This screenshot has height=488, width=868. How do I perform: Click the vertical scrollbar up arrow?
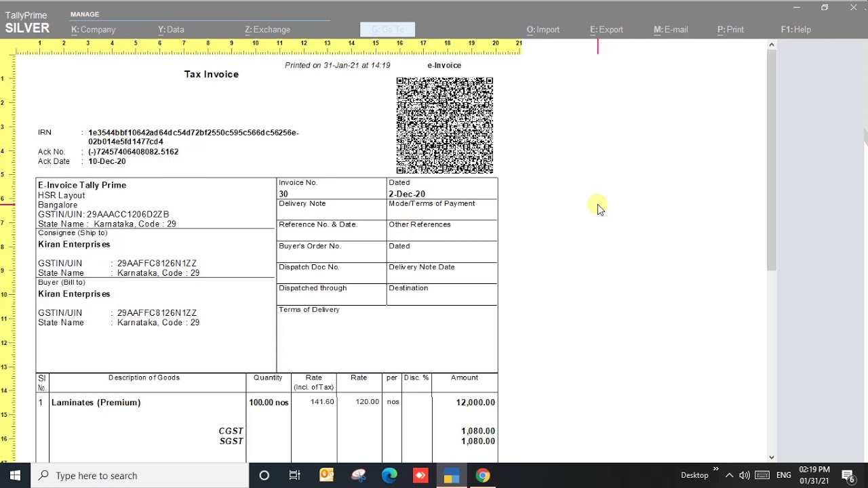771,45
